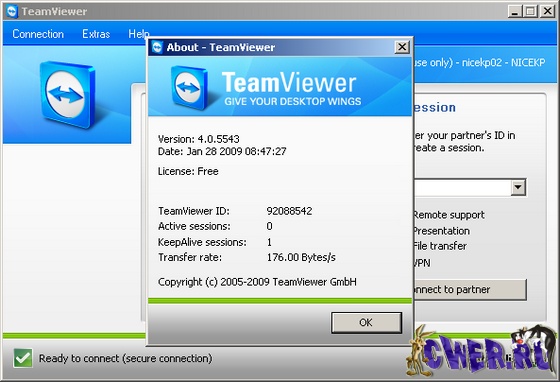Click the KeepAlive sessions value 1

[x=269, y=242]
